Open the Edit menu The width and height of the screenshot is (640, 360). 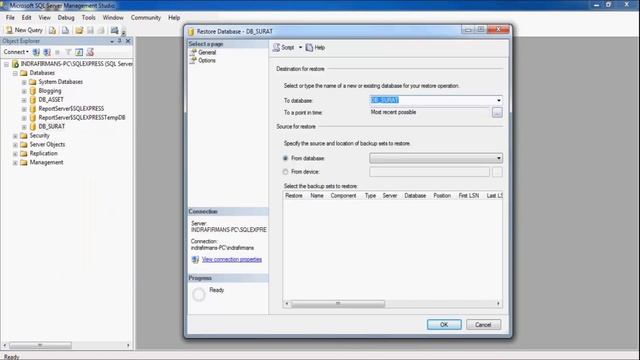pos(27,18)
